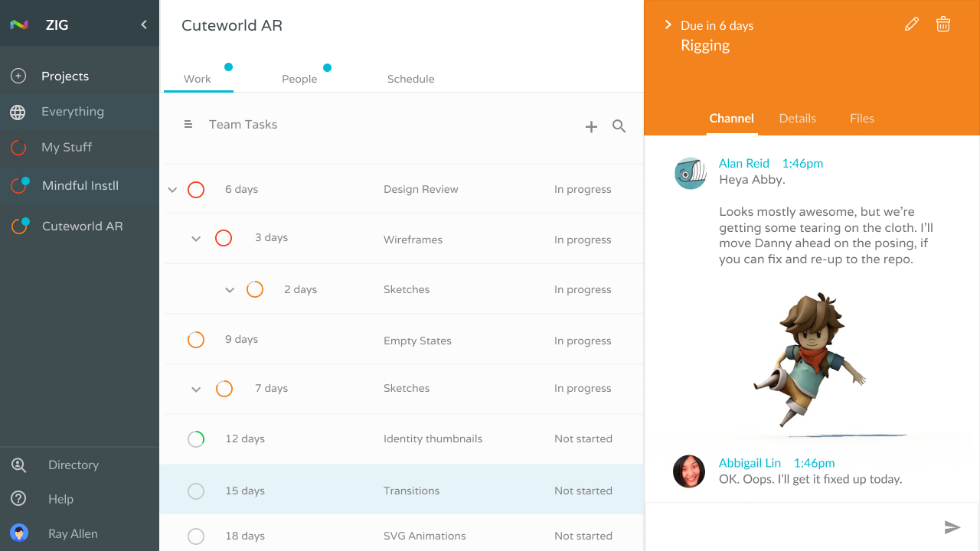This screenshot has width=980, height=551.
Task: Collapse the Wireframes subtask chevron
Action: (196, 239)
